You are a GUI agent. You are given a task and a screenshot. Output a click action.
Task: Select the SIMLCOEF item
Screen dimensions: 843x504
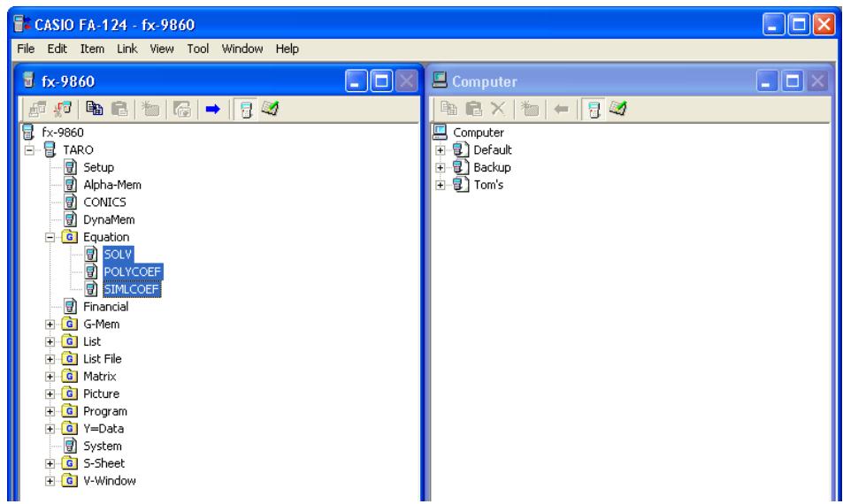[132, 289]
